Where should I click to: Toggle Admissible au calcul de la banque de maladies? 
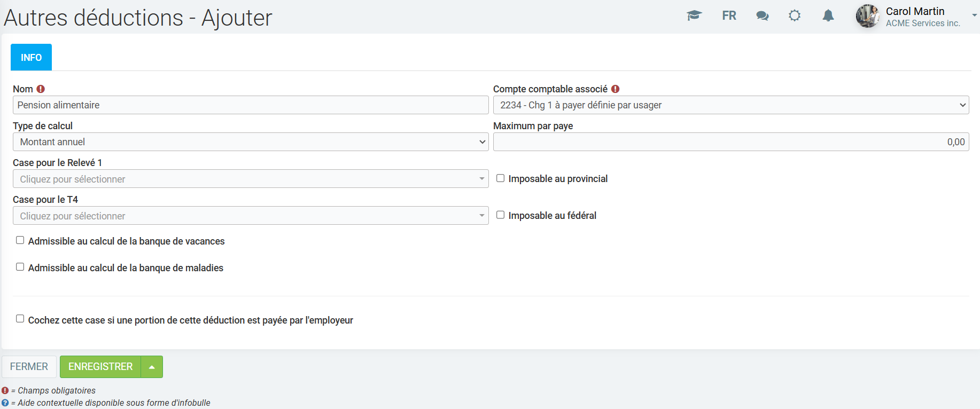pos(20,268)
